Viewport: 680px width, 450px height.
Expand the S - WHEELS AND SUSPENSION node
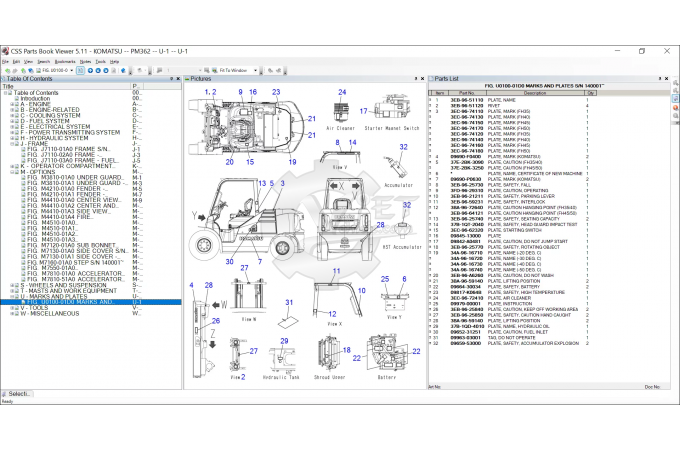(12, 285)
